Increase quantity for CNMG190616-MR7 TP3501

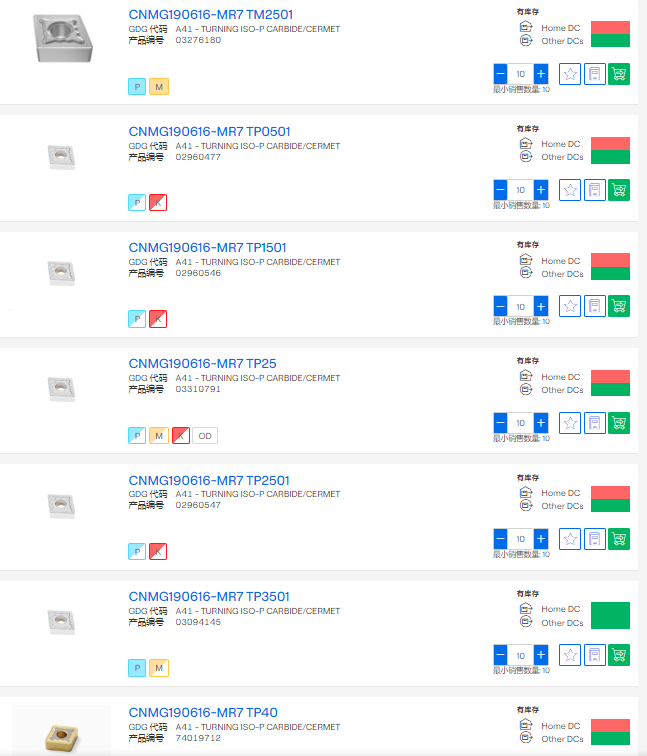[x=541, y=655]
